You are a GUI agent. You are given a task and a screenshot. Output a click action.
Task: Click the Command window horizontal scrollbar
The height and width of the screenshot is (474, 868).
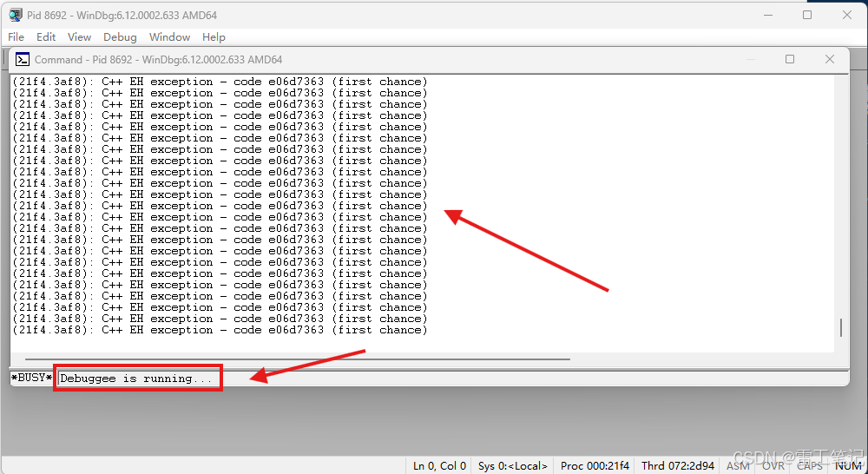tap(297, 359)
